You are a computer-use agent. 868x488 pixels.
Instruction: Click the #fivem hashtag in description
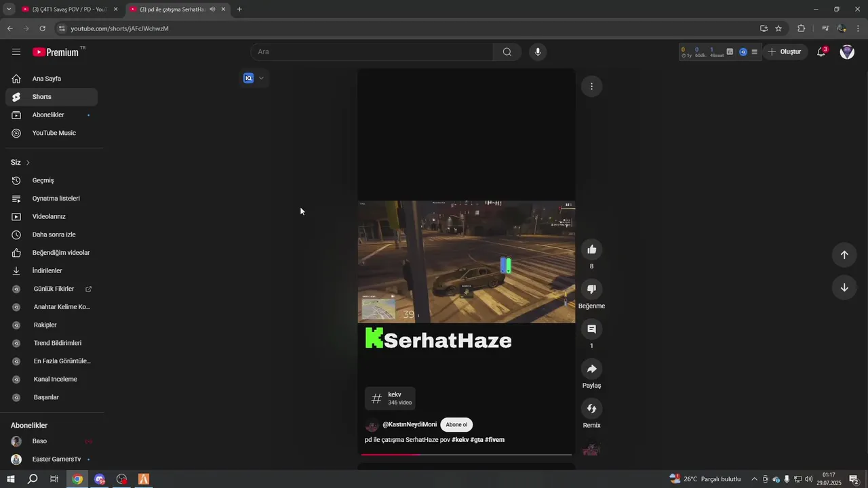point(495,440)
